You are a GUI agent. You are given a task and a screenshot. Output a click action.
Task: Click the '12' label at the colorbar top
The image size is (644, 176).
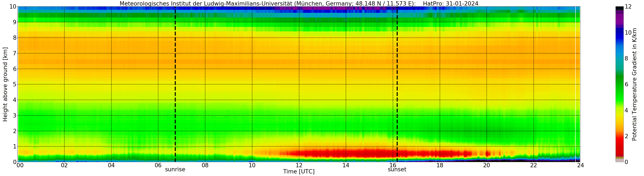coord(628,7)
